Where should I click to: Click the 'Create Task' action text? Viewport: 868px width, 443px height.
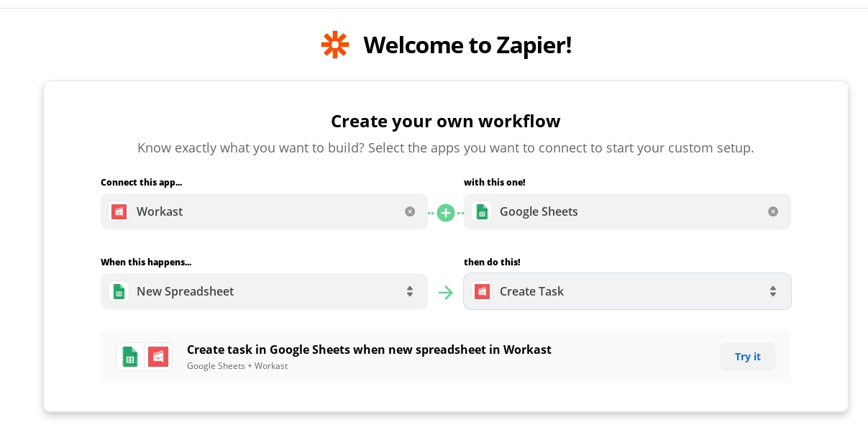(532, 291)
